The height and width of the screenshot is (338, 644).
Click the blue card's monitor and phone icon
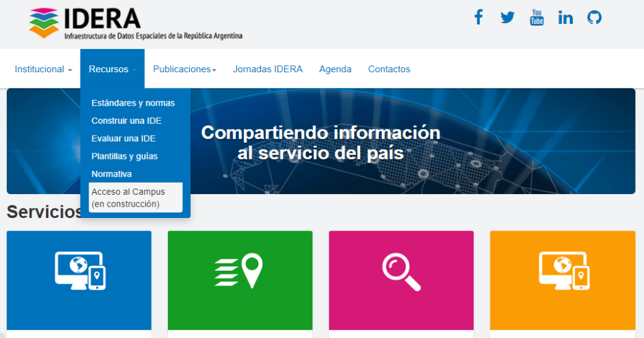(x=80, y=271)
